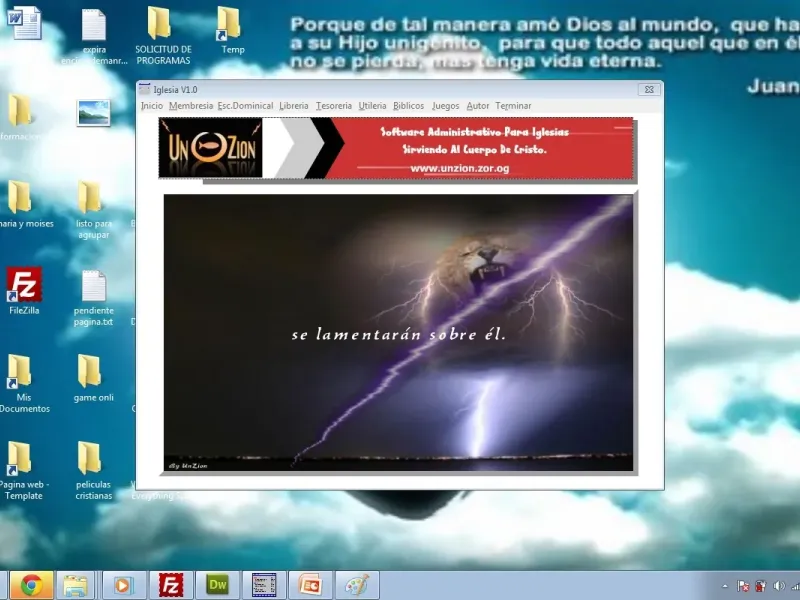Click the Terminar menu item

coord(513,106)
